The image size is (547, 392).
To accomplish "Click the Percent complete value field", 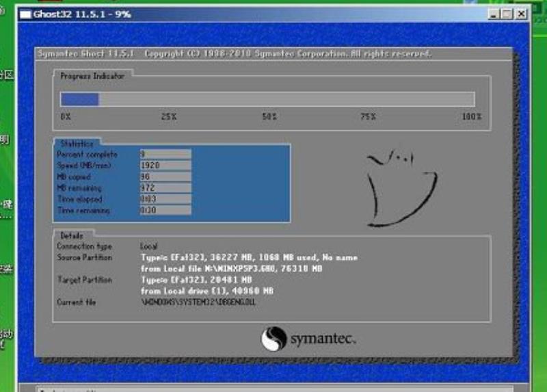I will pos(165,154).
